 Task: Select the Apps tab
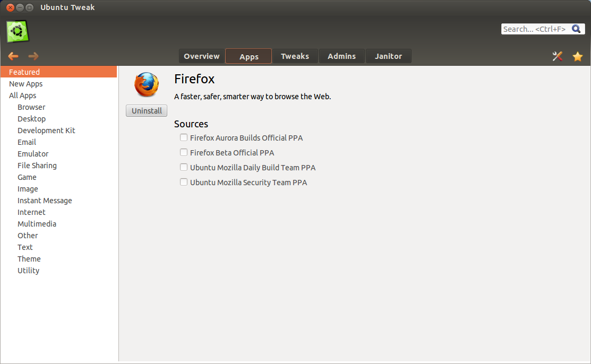[249, 56]
